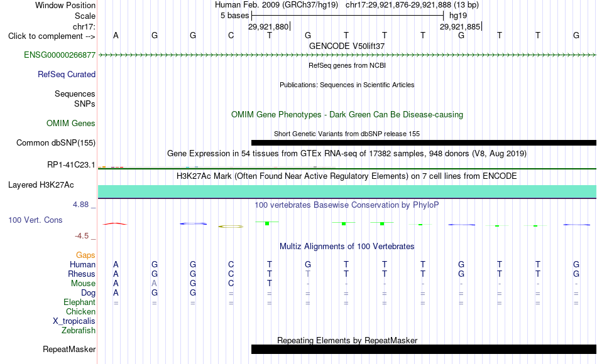
Task: Click the 100 Vert. Cons label
Action: point(35,220)
